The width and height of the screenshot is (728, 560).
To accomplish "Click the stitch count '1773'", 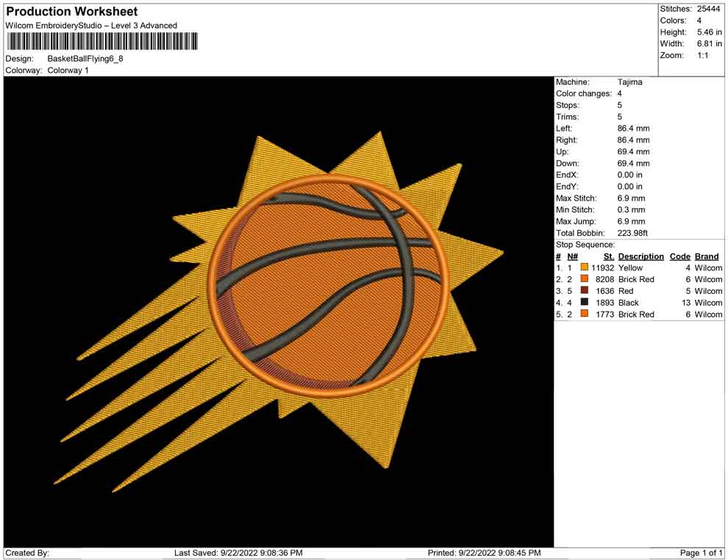I will click(604, 314).
